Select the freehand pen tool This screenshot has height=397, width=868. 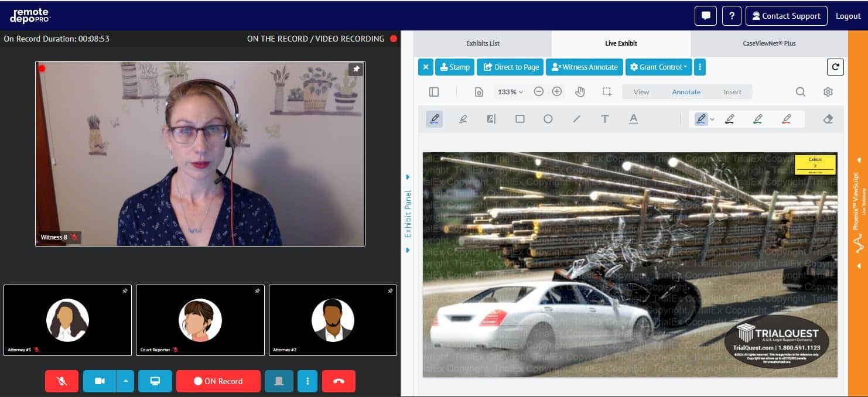coord(434,119)
